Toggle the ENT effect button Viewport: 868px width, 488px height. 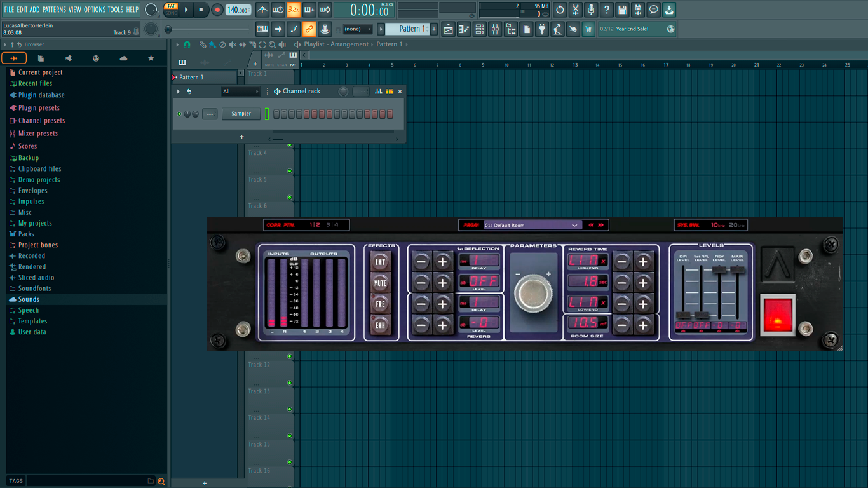380,262
